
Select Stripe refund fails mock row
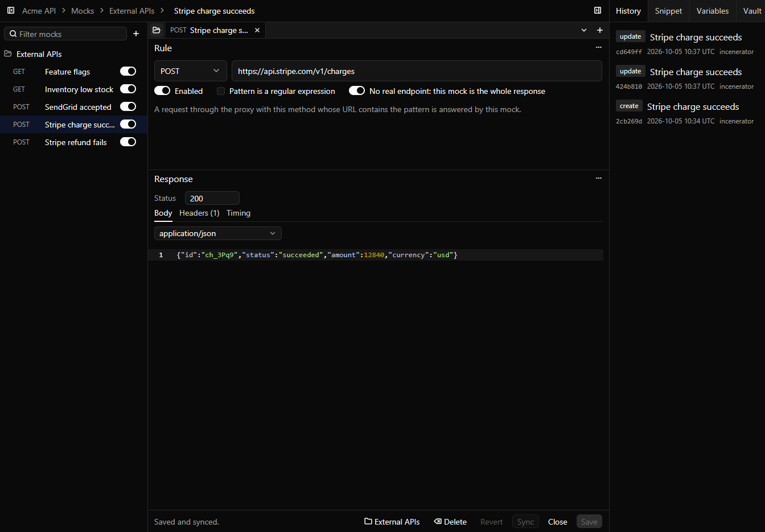[x=73, y=142]
